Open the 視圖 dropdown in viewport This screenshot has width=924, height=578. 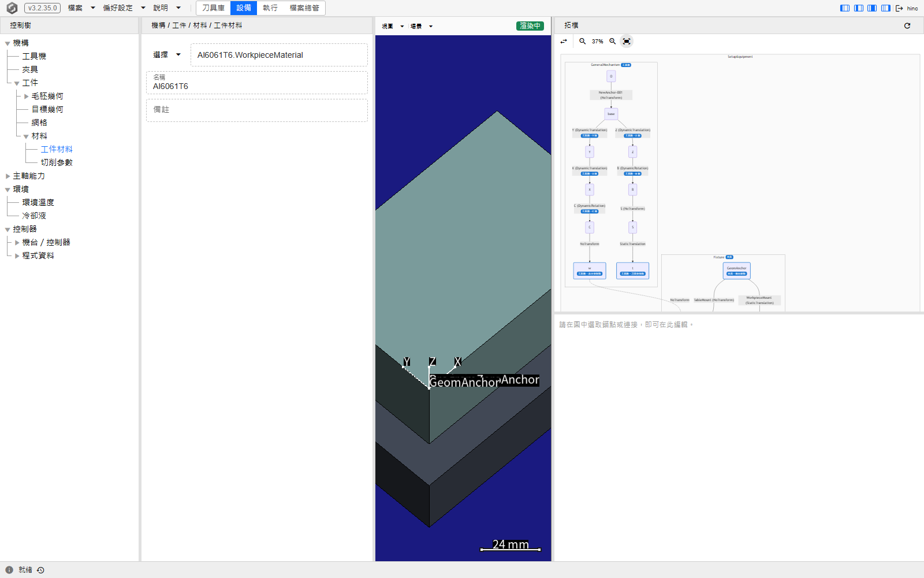click(x=393, y=26)
